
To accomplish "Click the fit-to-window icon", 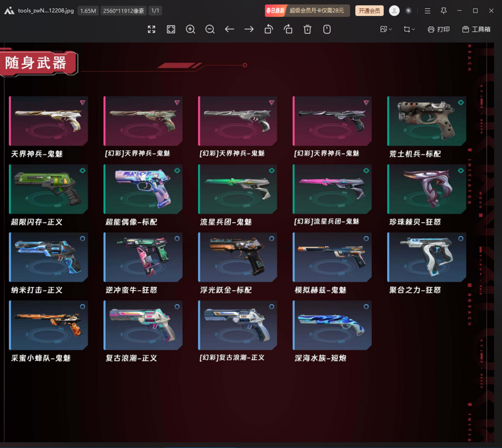I will tap(171, 29).
